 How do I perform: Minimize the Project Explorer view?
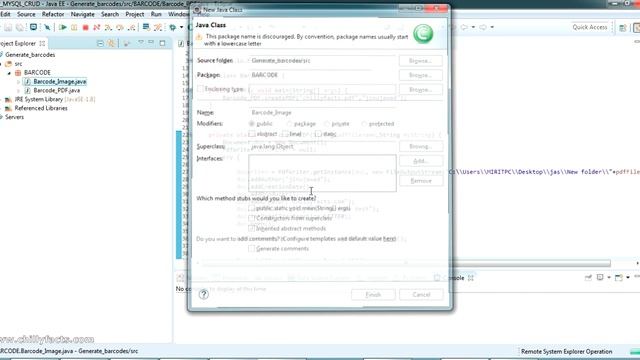(151, 43)
